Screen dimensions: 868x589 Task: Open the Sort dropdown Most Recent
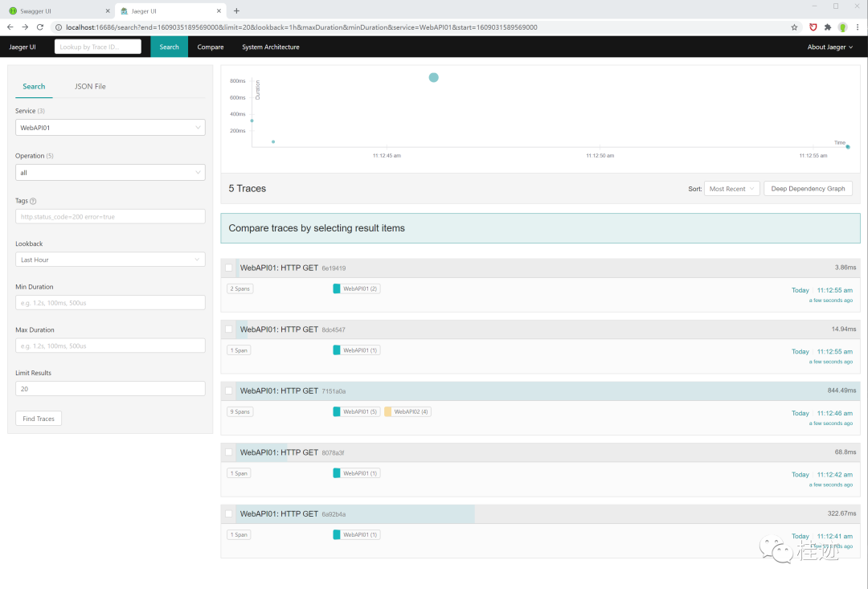[x=731, y=189]
